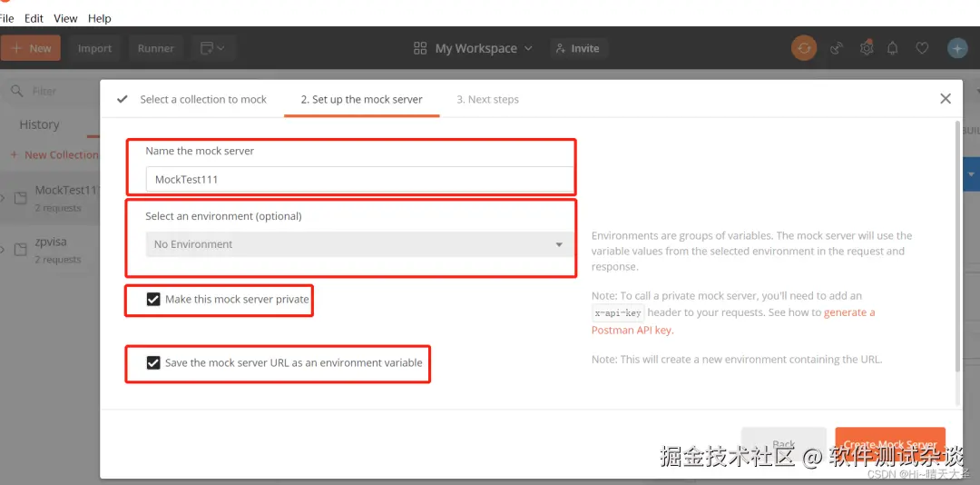Click the x-api-key code text
980x485 pixels.
tap(618, 313)
